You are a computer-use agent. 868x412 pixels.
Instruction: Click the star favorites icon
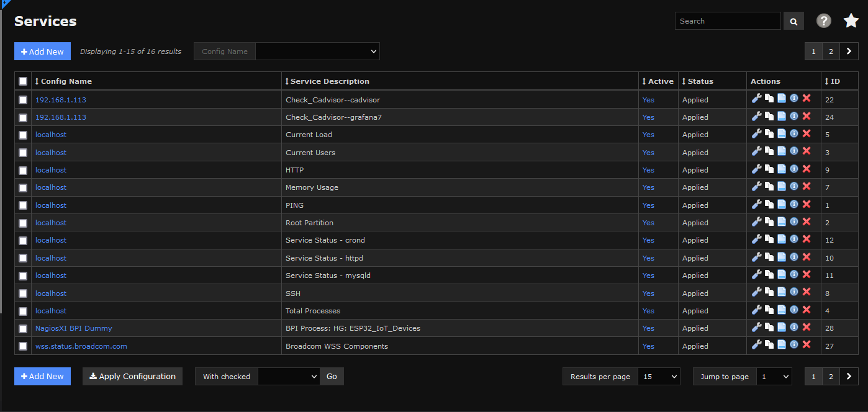click(851, 20)
